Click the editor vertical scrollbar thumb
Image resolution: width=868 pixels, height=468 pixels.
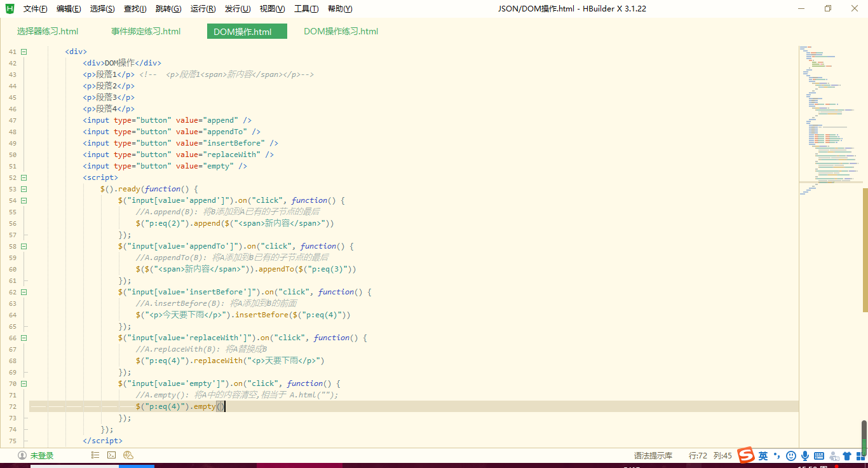[x=865, y=250]
